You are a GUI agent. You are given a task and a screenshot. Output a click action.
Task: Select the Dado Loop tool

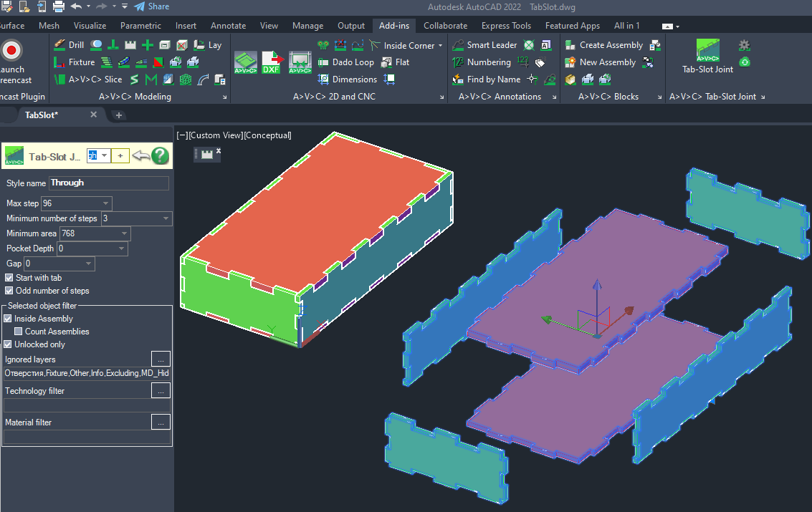346,62
